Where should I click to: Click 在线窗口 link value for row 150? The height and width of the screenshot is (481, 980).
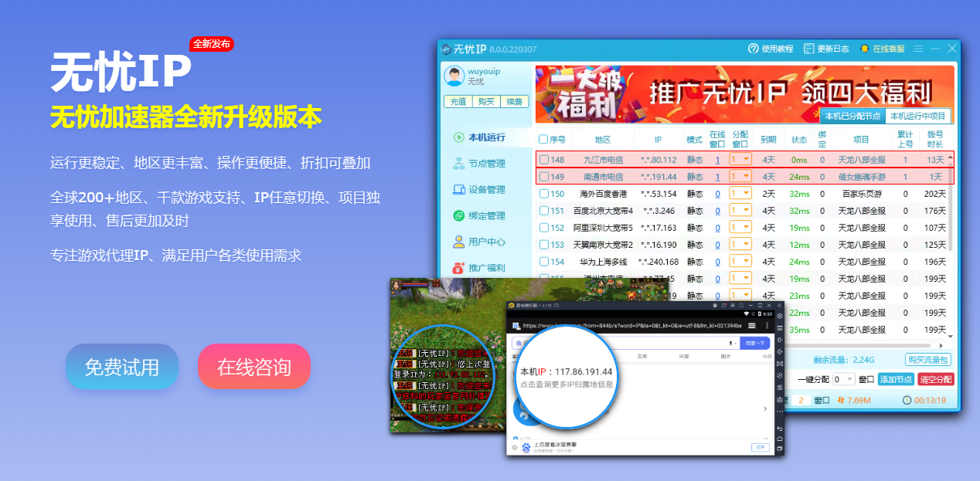click(717, 194)
